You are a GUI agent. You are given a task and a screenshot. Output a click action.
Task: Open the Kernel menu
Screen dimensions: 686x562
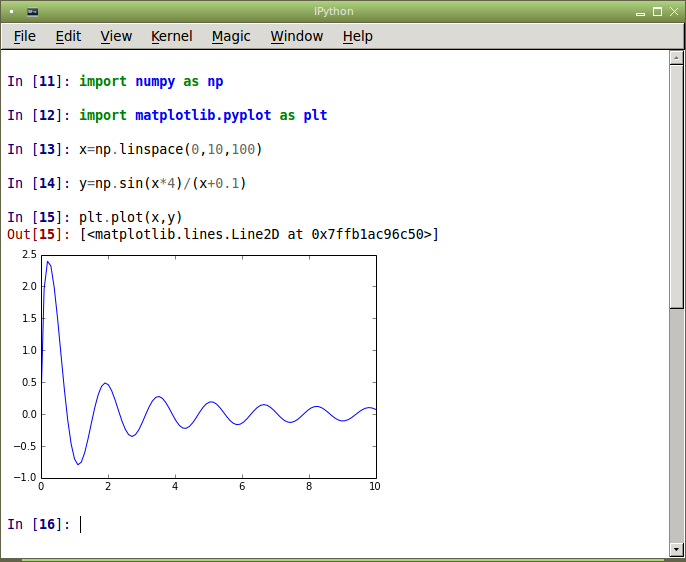point(172,36)
